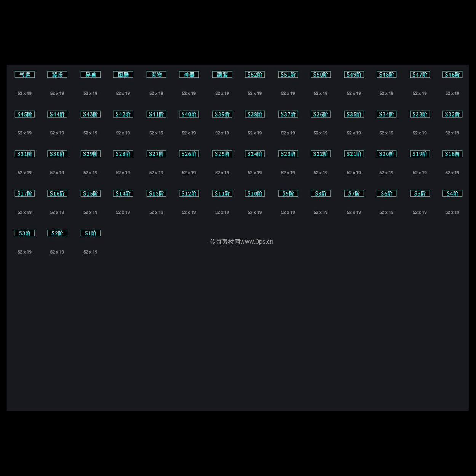
Task: Select the S18阶 button thumbnail
Action: click(452, 154)
